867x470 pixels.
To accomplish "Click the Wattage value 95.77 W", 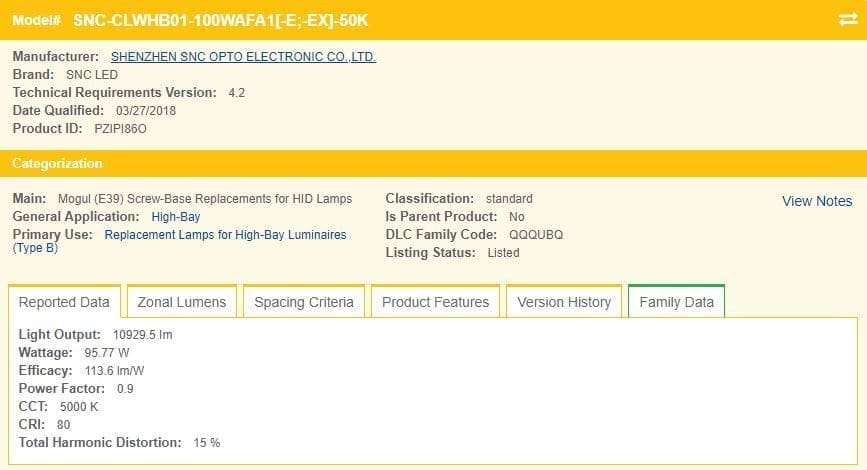I will [107, 353].
